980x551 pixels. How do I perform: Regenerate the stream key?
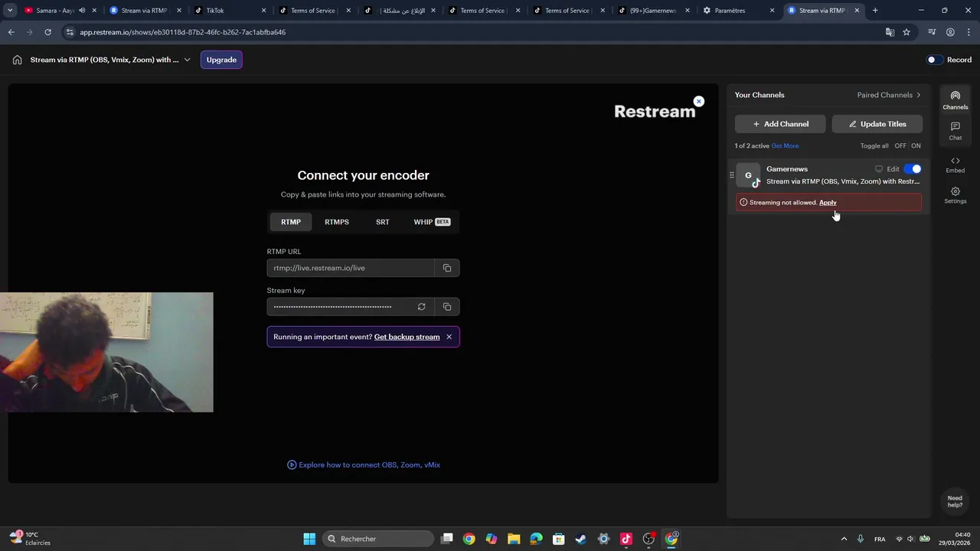[421, 307]
